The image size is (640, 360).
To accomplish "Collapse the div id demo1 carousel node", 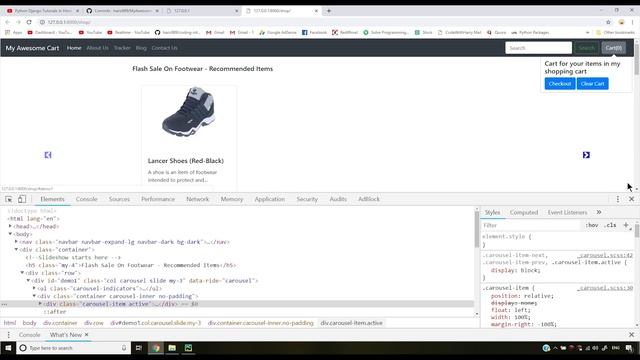I will [x=29, y=280].
